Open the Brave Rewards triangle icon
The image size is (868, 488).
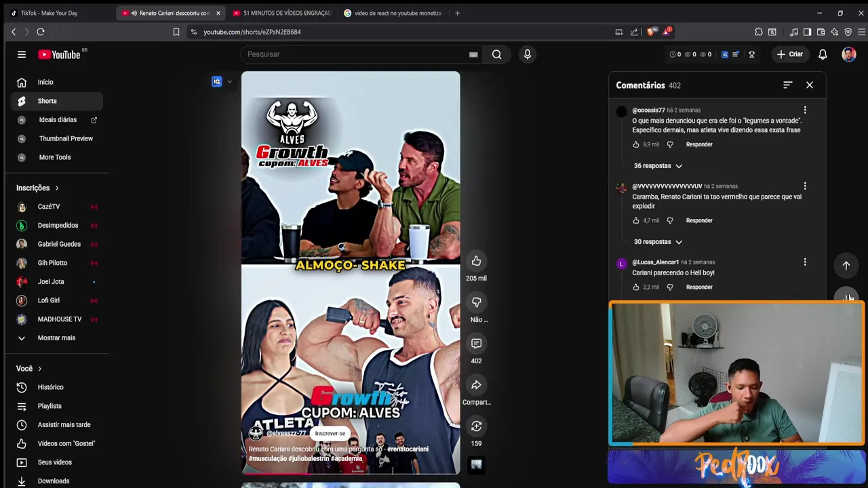(x=667, y=32)
